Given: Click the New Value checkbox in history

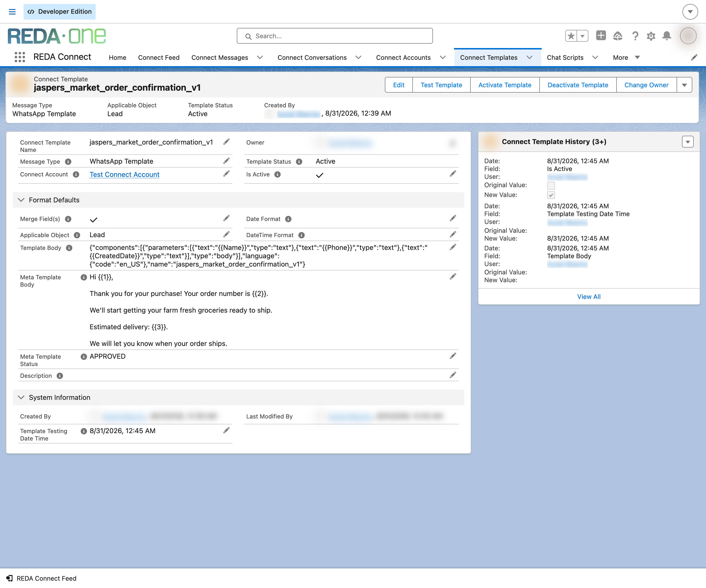Looking at the screenshot, I should 551,195.
